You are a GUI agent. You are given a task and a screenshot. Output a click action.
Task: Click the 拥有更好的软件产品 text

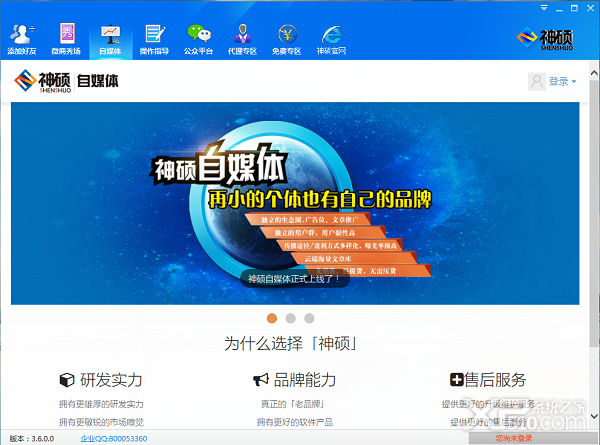click(x=295, y=422)
